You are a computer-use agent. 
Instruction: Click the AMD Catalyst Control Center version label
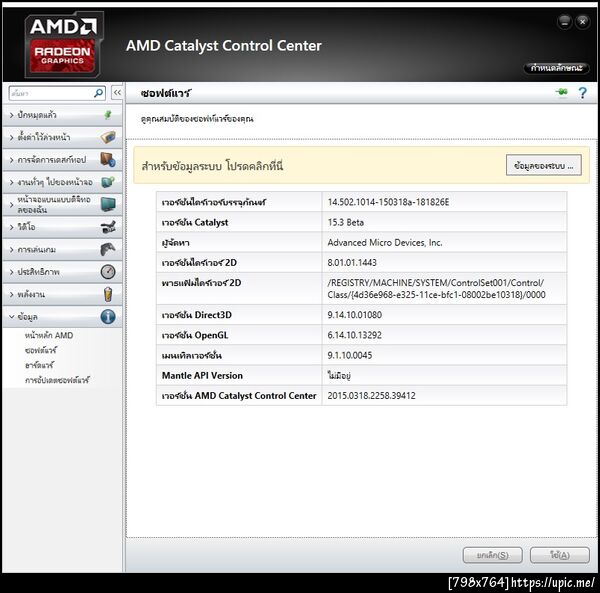[239, 396]
